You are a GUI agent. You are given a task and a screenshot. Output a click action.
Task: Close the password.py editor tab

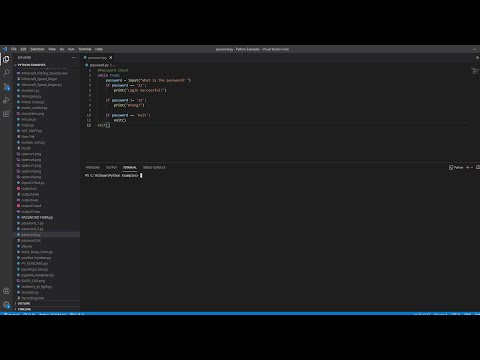pos(111,58)
